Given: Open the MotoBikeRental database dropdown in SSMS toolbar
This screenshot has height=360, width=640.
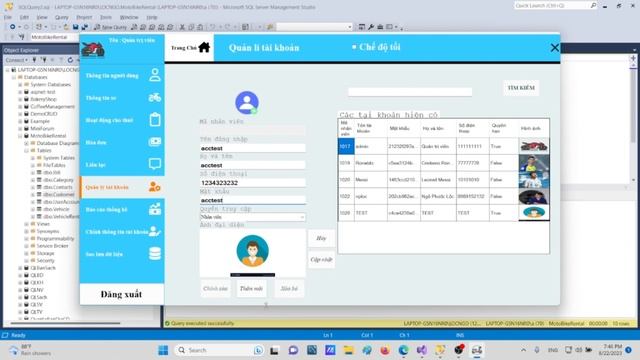Looking at the screenshot, I should tap(54, 37).
